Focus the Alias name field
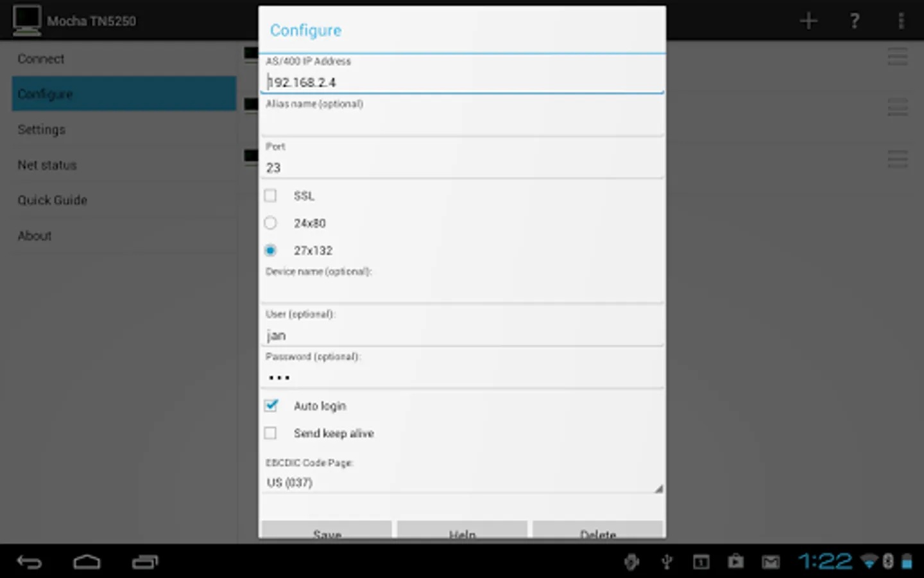 [x=462, y=124]
